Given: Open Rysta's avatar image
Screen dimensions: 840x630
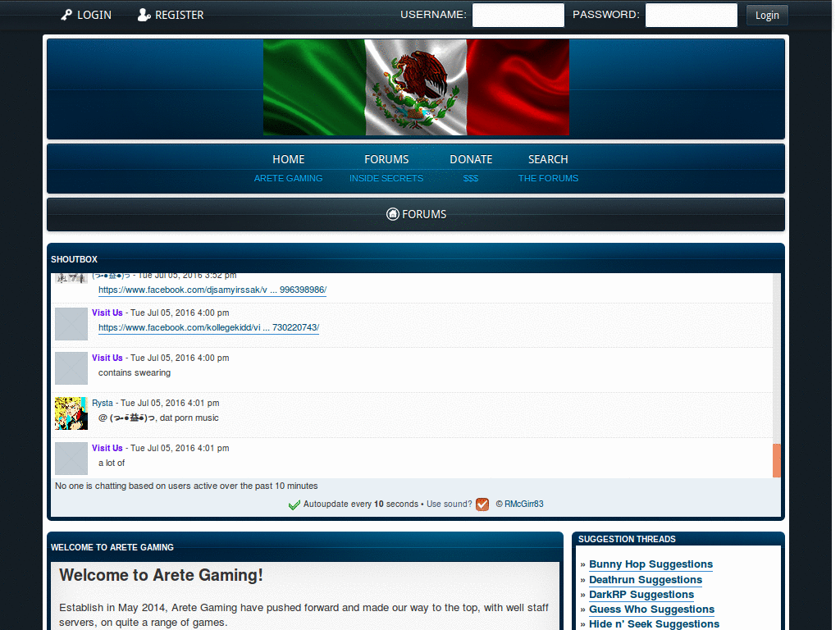Looking at the screenshot, I should 71,413.
